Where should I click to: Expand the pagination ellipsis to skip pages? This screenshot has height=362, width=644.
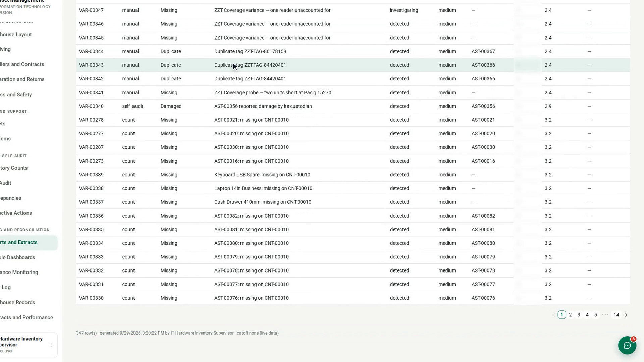pos(605,315)
